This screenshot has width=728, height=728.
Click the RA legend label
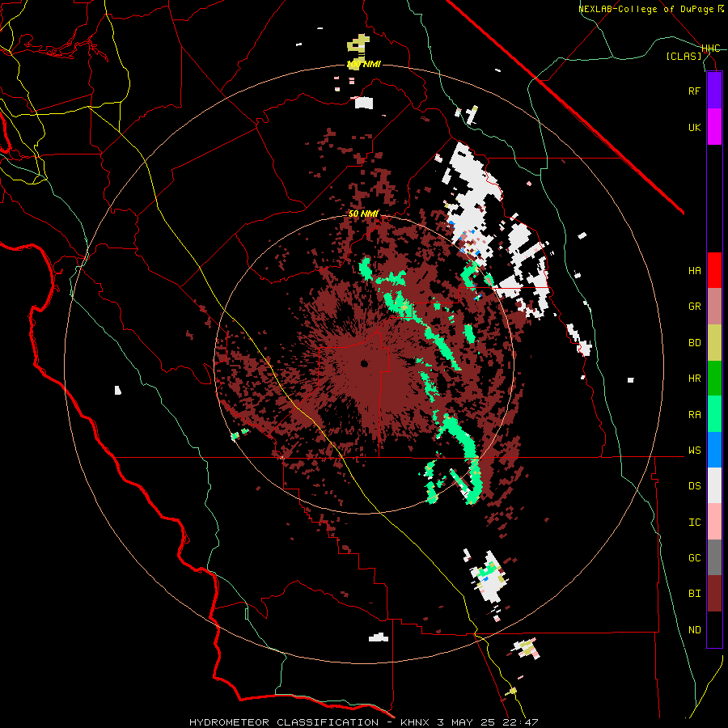click(694, 415)
